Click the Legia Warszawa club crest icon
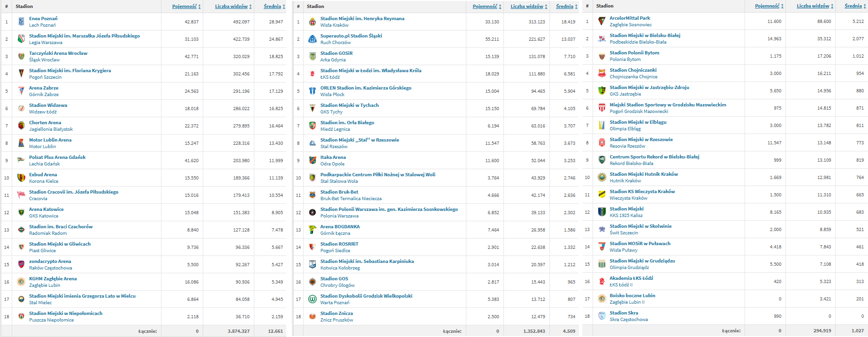Viewport: 868px width, 337px height. coord(21,39)
